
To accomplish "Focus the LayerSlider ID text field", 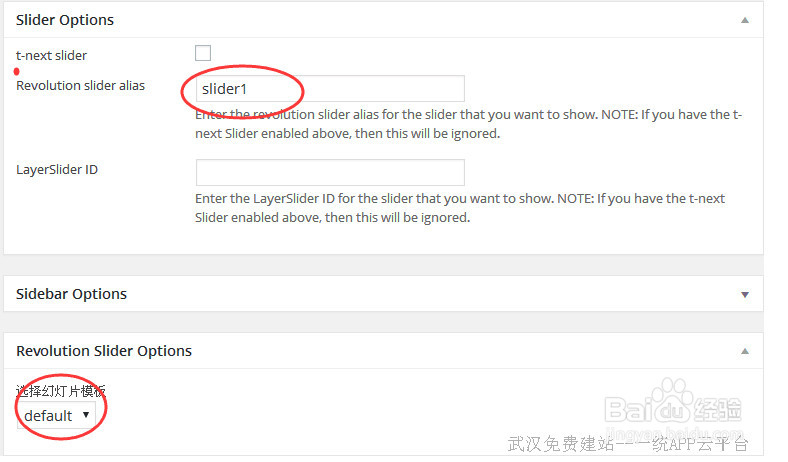I will [x=330, y=173].
